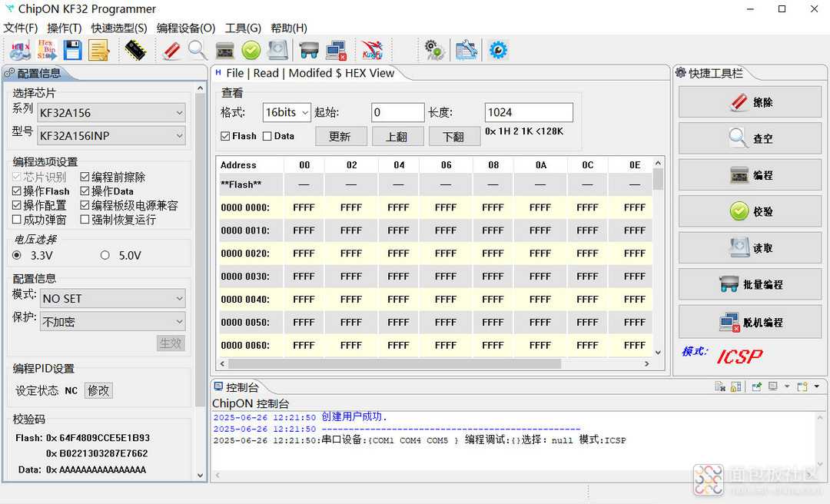Click the 下翻 page down button
The height and width of the screenshot is (504, 830).
pos(454,137)
